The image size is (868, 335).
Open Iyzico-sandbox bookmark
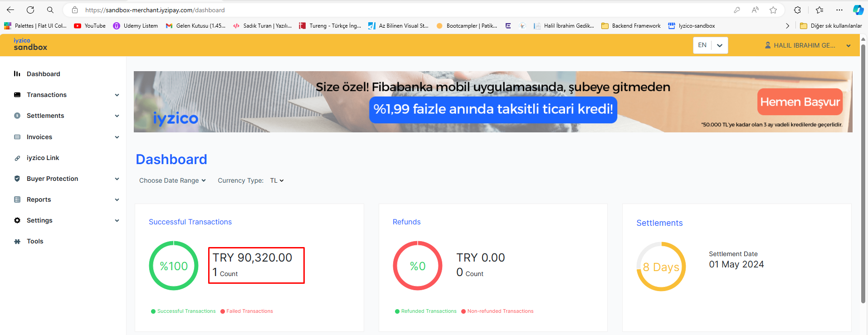[x=692, y=26]
